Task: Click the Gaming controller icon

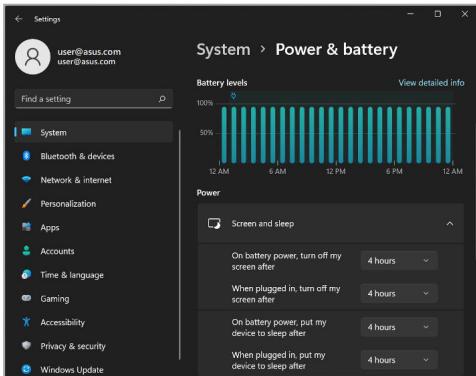Action: 26,298
